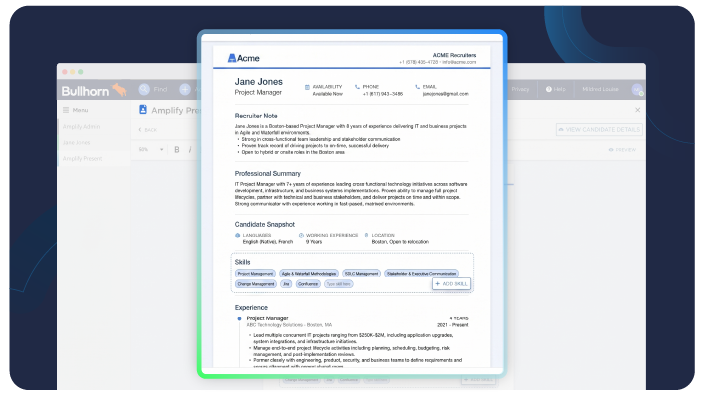The height and width of the screenshot is (396, 705).
Task: Select the Confluence skill tag
Action: 308,284
